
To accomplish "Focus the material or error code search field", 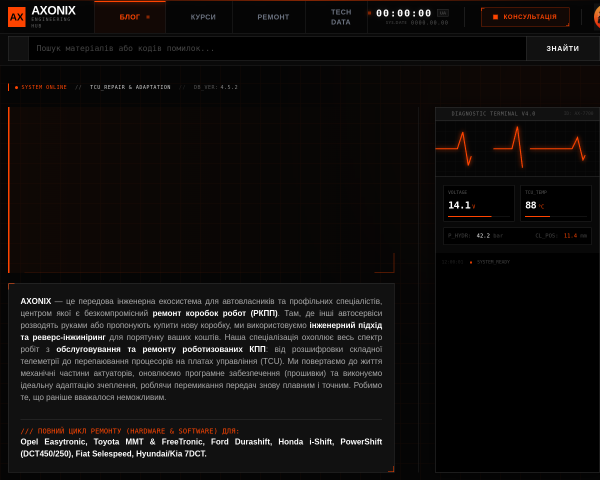I will click(277, 48).
